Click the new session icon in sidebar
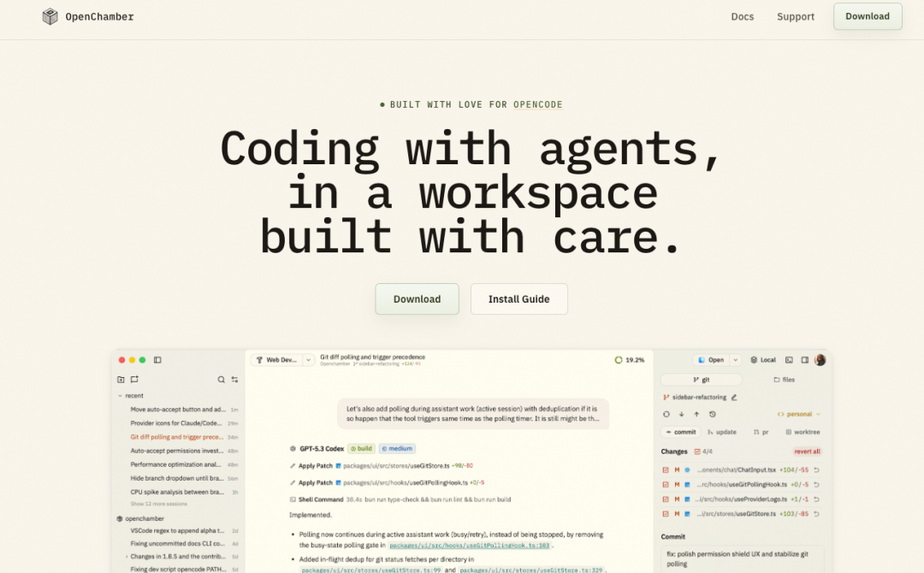Viewport: 924px width, 573px height. coord(134,379)
